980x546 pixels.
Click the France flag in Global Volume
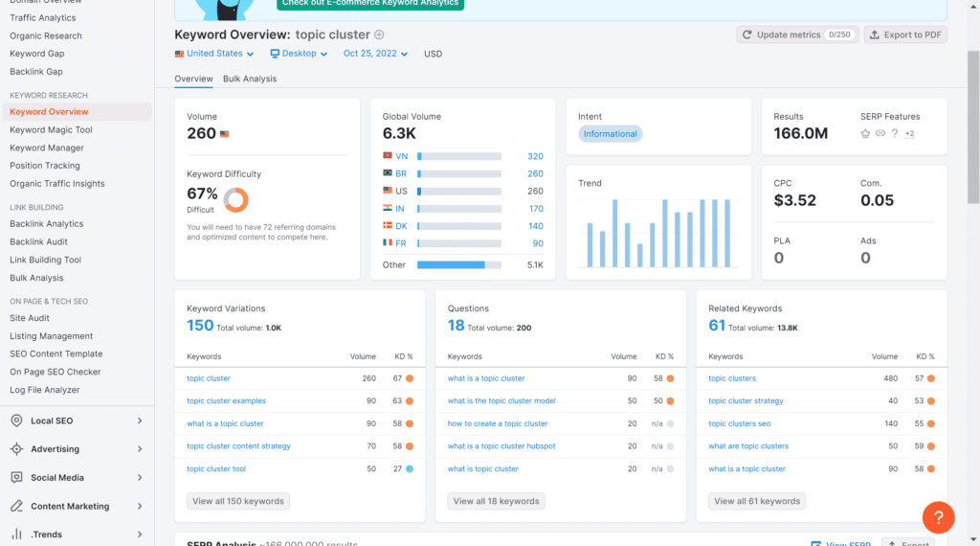pyautogui.click(x=388, y=243)
